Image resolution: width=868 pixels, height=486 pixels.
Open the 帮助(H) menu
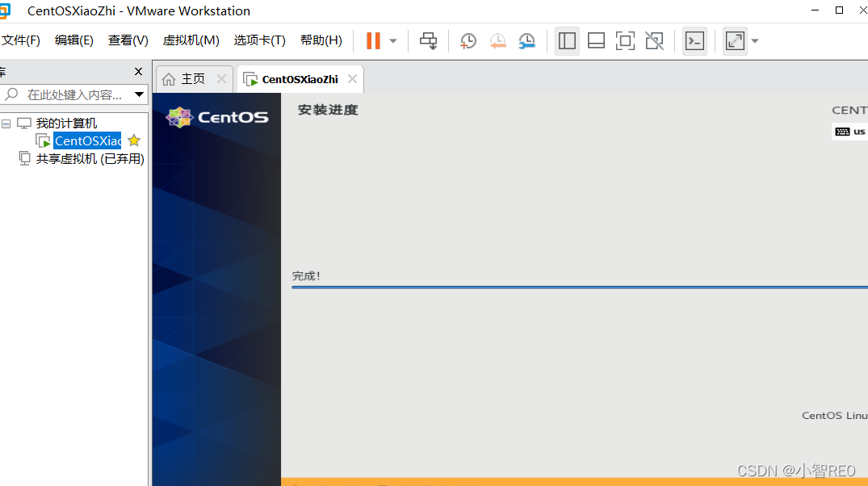coord(321,40)
